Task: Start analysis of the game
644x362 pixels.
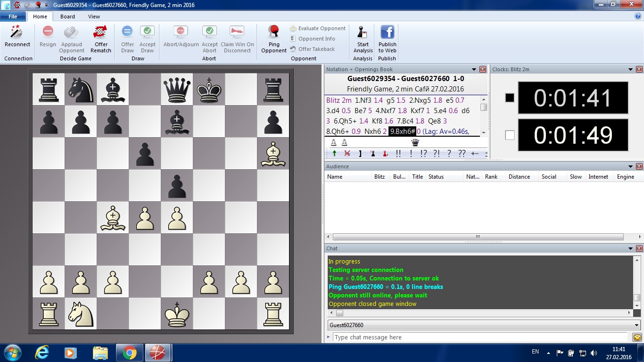Action: 363,33
